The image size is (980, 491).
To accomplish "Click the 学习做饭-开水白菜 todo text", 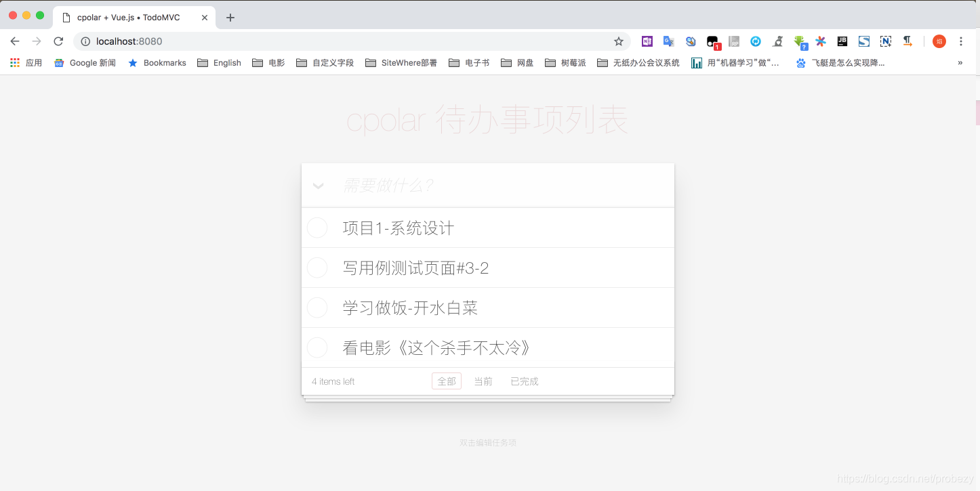I will pos(411,308).
